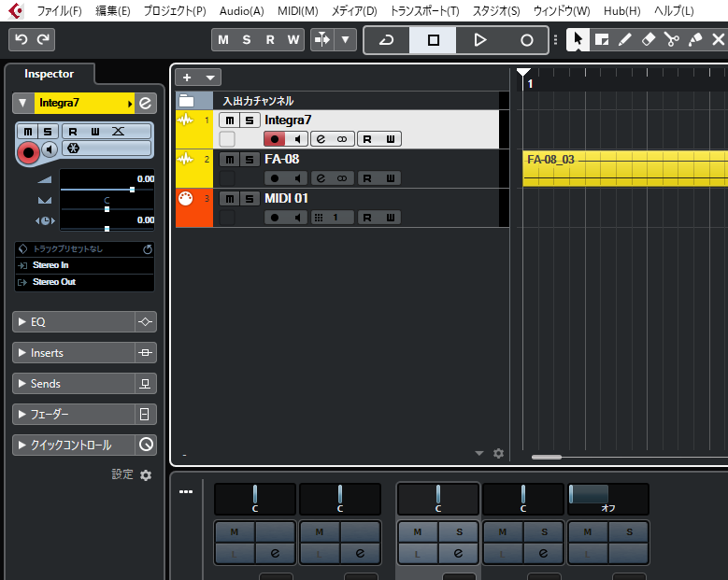
Task: Click the redo arrow in toolbar
Action: (43, 39)
